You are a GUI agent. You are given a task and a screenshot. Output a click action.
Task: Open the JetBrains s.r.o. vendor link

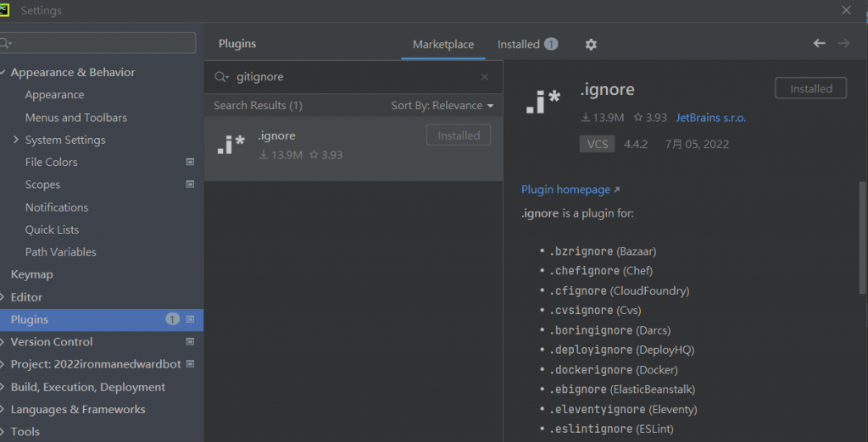[711, 118]
